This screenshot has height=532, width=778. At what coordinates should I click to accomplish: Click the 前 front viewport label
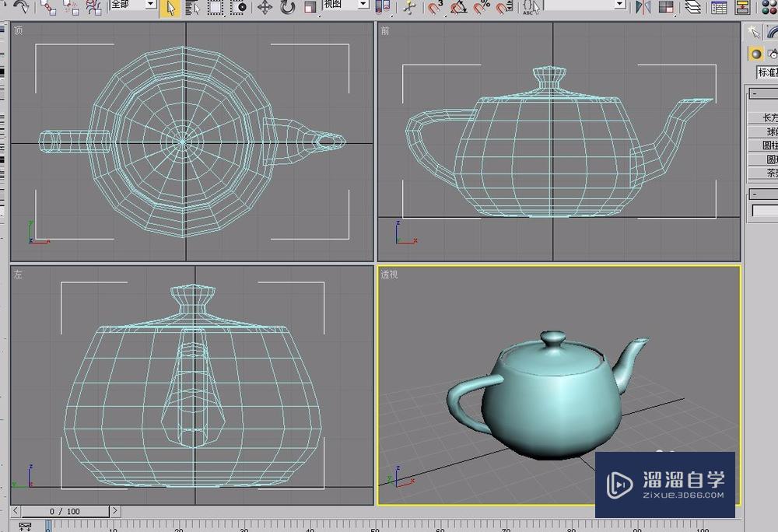(x=385, y=31)
